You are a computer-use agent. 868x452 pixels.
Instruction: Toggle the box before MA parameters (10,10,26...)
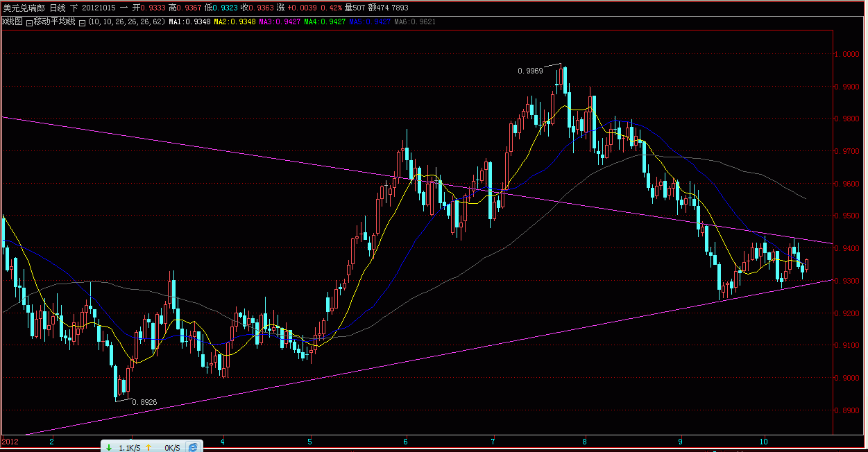[x=82, y=22]
